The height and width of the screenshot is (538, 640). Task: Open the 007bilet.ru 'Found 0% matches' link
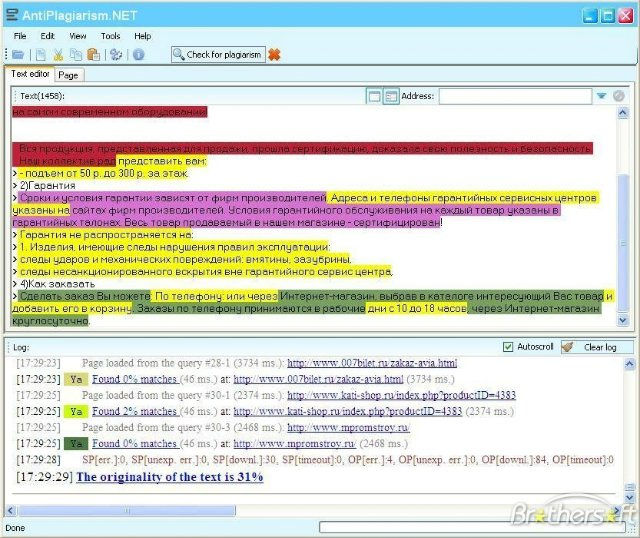click(135, 379)
